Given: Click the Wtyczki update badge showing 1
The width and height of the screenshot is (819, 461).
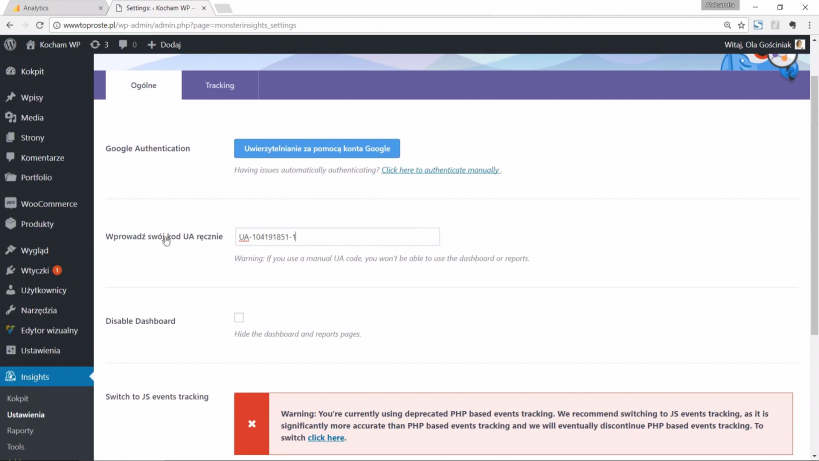Looking at the screenshot, I should (57, 270).
